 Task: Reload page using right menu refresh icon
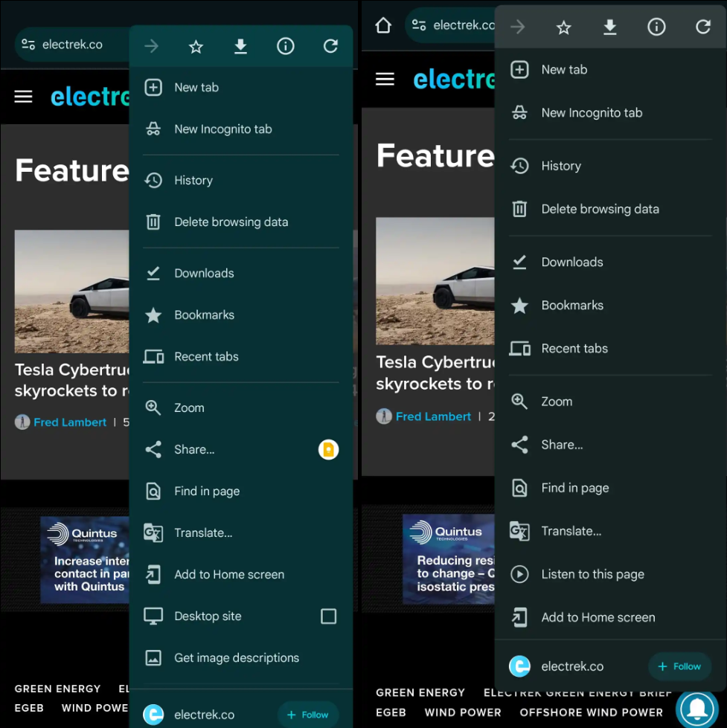[x=703, y=27]
